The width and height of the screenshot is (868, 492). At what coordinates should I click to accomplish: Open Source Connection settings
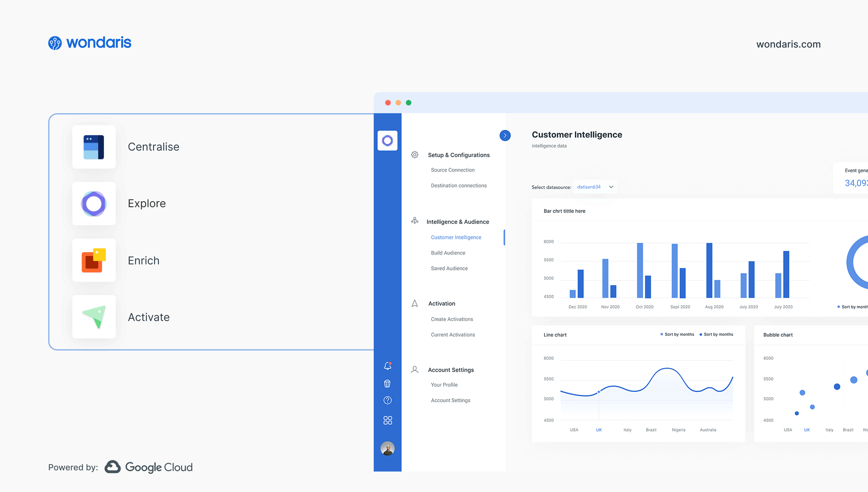coord(452,170)
